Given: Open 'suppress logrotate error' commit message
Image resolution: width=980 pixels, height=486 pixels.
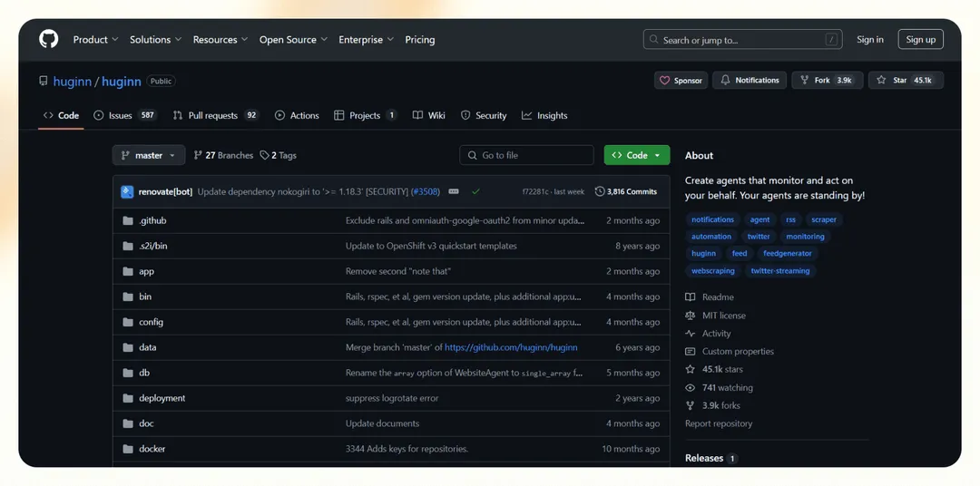Looking at the screenshot, I should 392,399.
